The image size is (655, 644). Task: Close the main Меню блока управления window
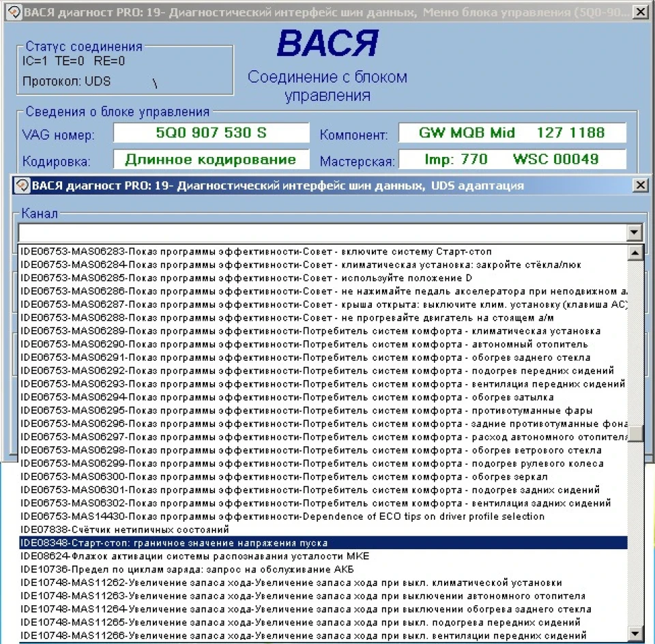640,12
